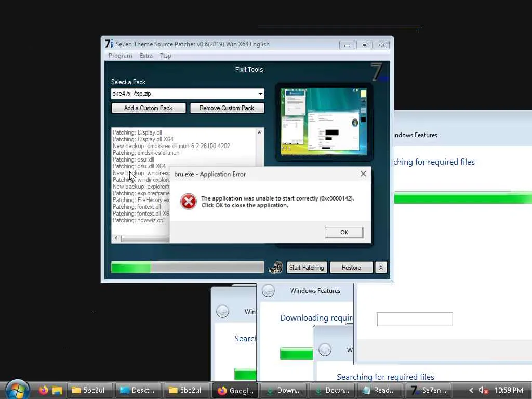532x399 pixels.
Task: Maximize the Se7en Theme Source Patcher window
Action: coord(364,45)
